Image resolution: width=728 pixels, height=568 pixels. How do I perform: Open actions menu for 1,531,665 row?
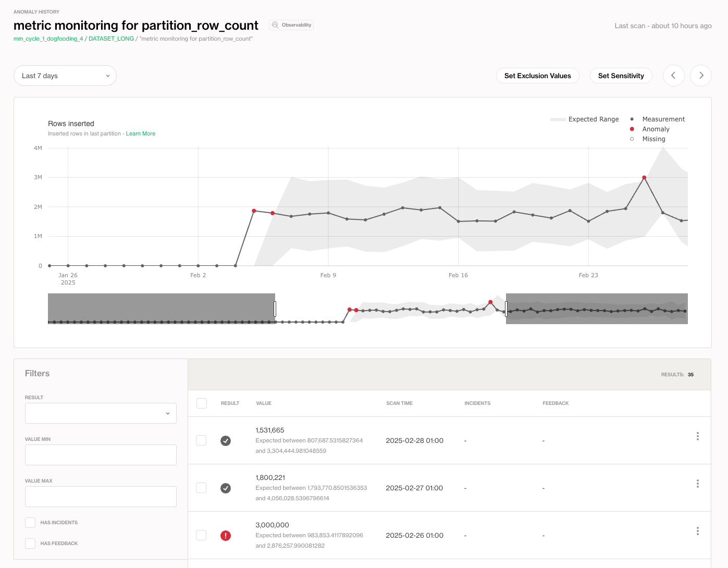pos(697,436)
